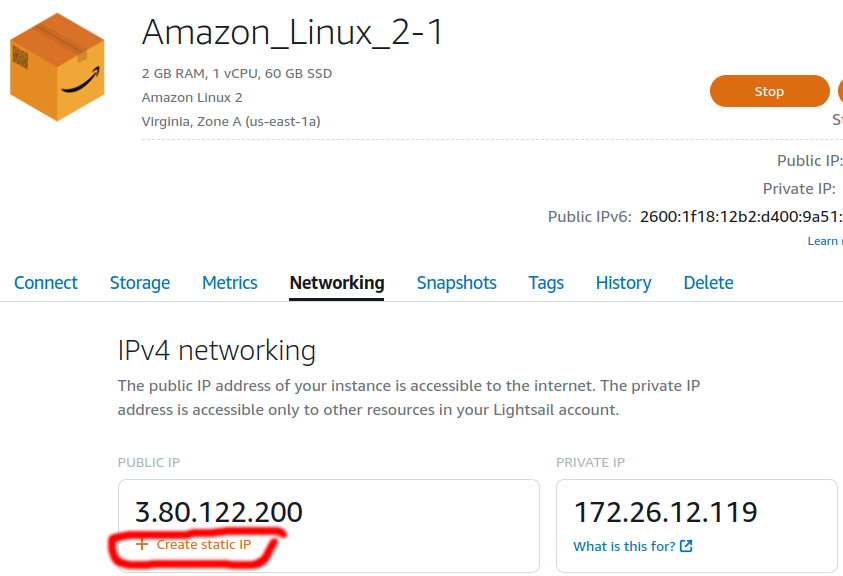
Task: Go to the Snapshots tab
Action: click(456, 282)
